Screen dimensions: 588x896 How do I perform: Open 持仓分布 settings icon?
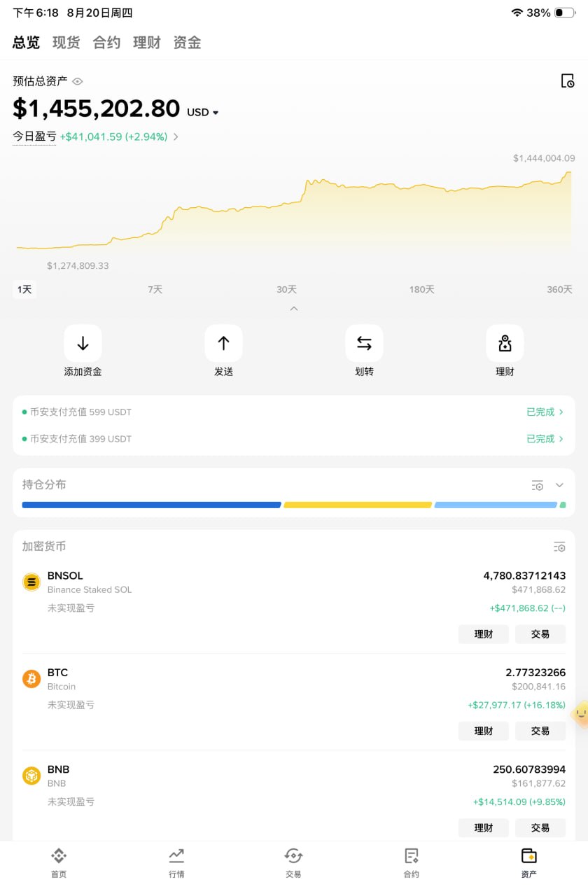pyautogui.click(x=538, y=485)
